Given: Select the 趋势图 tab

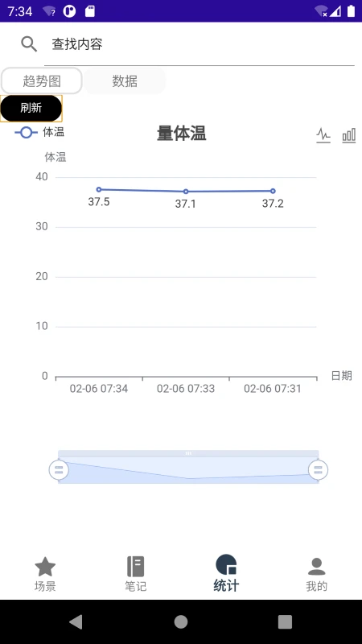Looking at the screenshot, I should click(42, 81).
